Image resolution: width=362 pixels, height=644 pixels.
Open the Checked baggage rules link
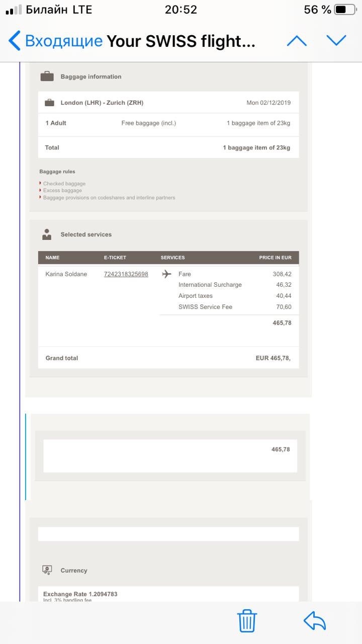[x=64, y=184]
